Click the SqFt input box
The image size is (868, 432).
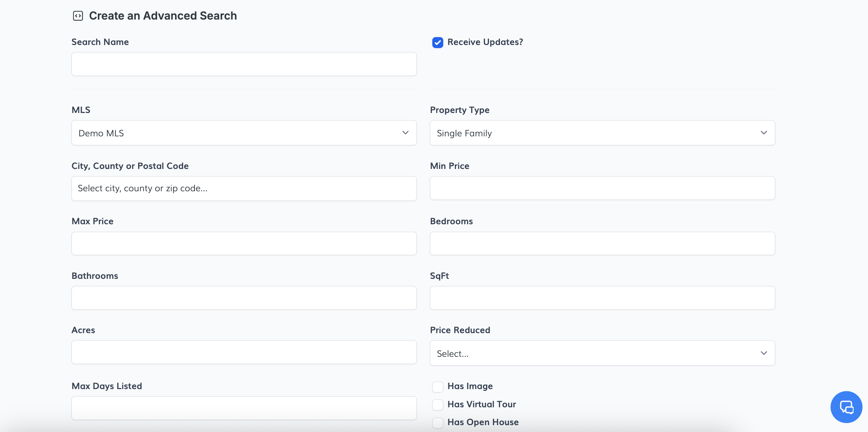602,298
